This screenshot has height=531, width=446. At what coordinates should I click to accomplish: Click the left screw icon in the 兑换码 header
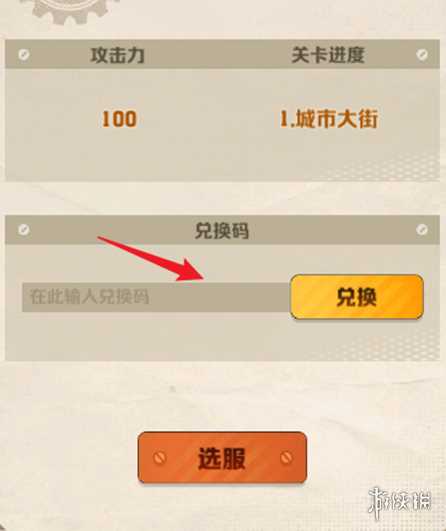point(24,230)
